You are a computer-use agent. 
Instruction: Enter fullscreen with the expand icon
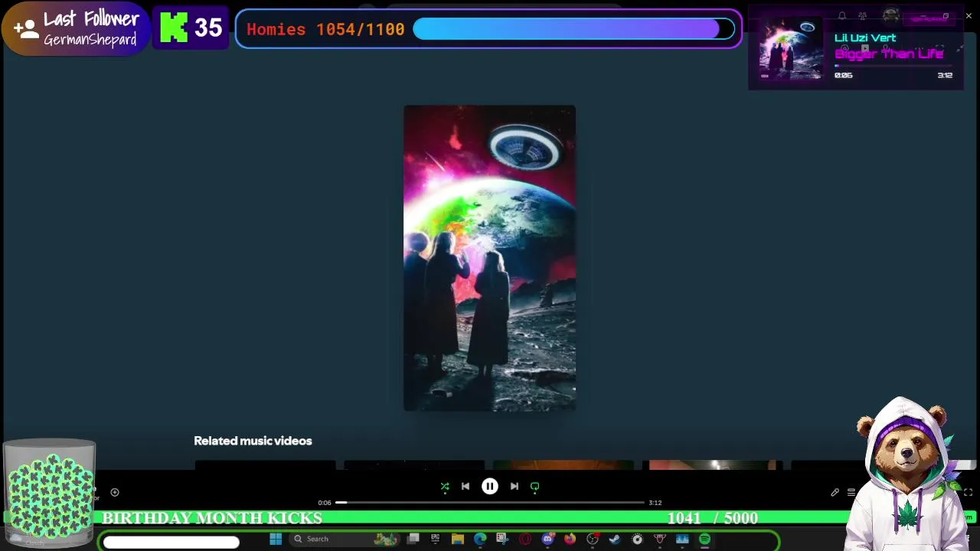click(969, 492)
